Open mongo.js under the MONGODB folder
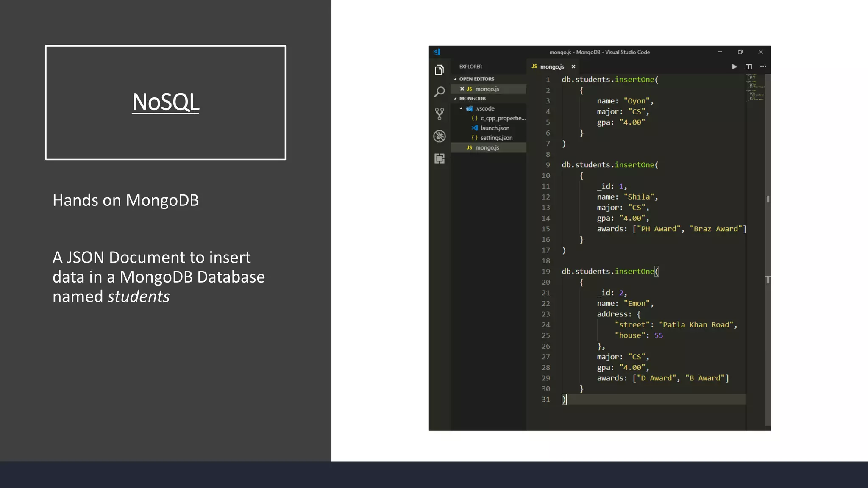 click(487, 147)
